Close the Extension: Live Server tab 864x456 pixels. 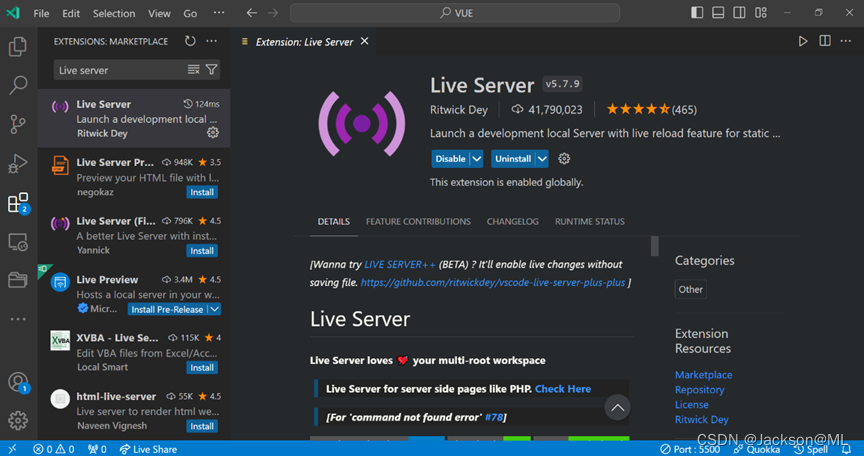[364, 41]
